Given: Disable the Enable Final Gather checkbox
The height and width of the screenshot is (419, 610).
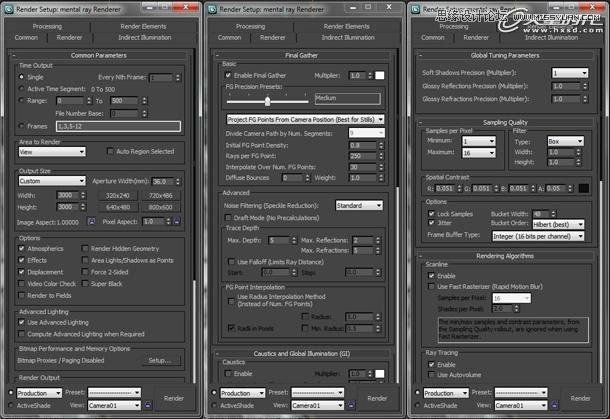Looking at the screenshot, I should (x=228, y=75).
